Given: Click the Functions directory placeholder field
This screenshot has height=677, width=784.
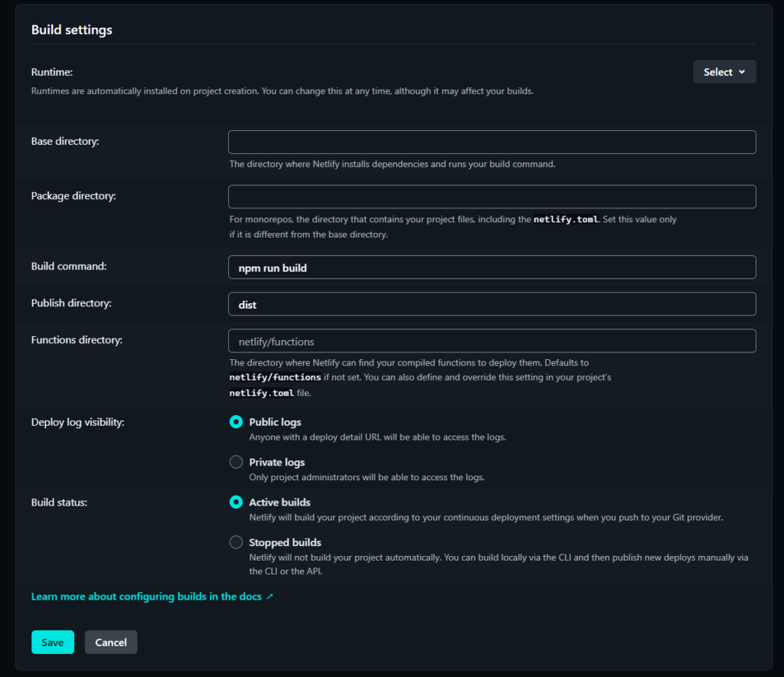Looking at the screenshot, I should click(492, 339).
